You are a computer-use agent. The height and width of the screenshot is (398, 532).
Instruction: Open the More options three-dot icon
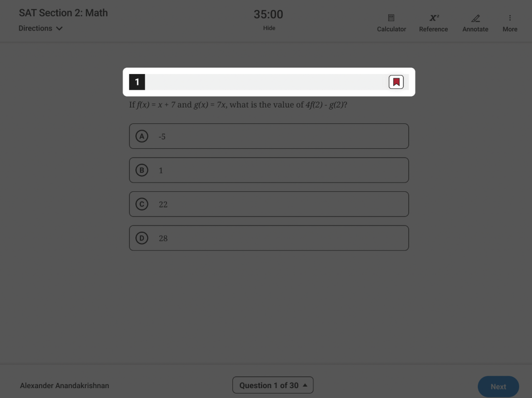510,18
